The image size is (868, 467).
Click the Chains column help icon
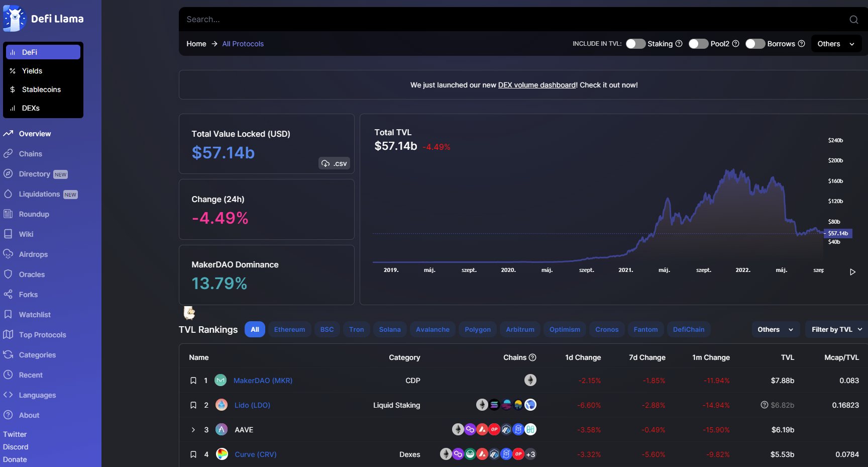point(532,357)
